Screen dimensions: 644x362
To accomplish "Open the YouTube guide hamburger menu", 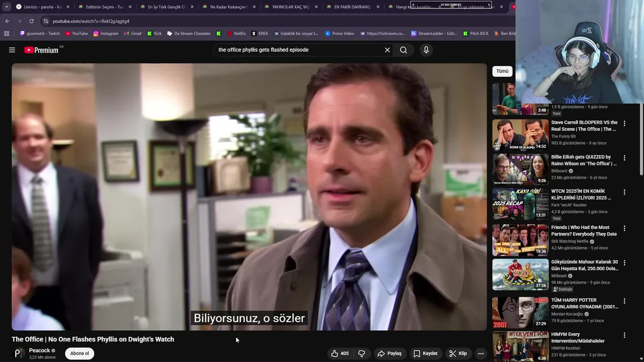I will (x=12, y=50).
